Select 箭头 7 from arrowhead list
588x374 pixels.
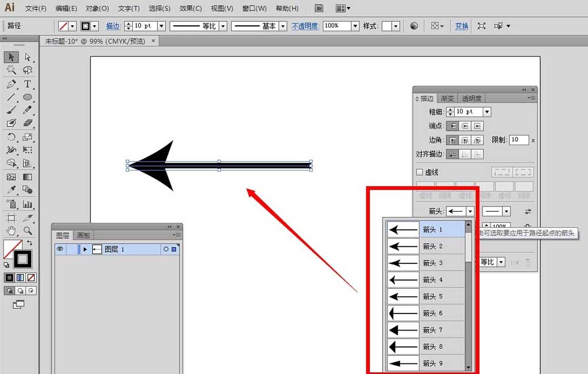(426, 330)
